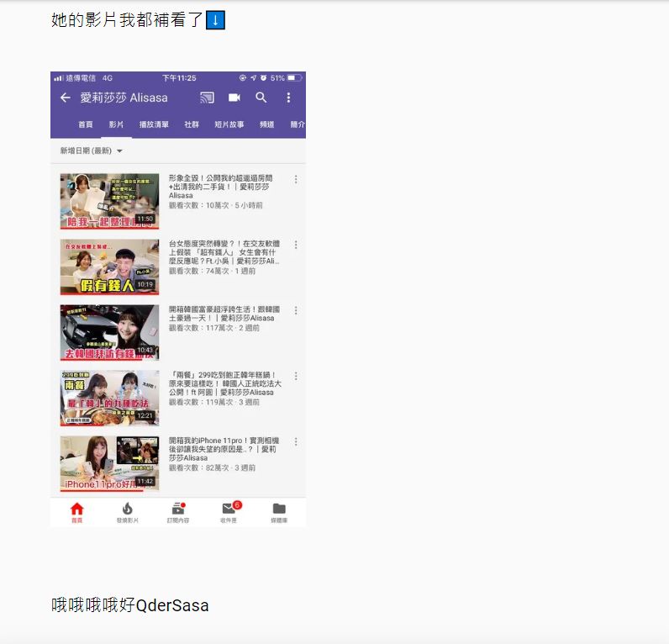The width and height of the screenshot is (669, 644).
Task: Open options menu for iPhone 11pro video
Action: pyautogui.click(x=296, y=442)
